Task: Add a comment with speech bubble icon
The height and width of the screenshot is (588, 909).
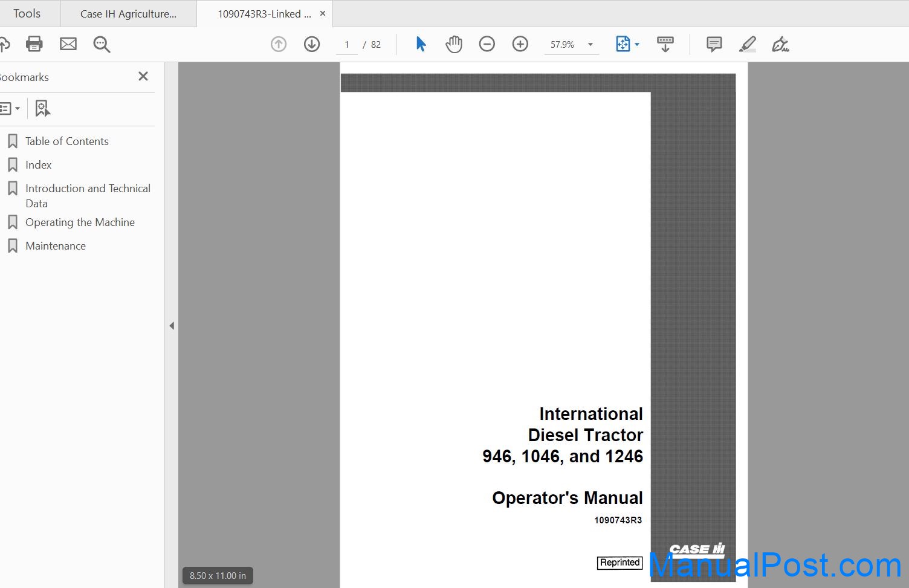Action: (x=714, y=44)
